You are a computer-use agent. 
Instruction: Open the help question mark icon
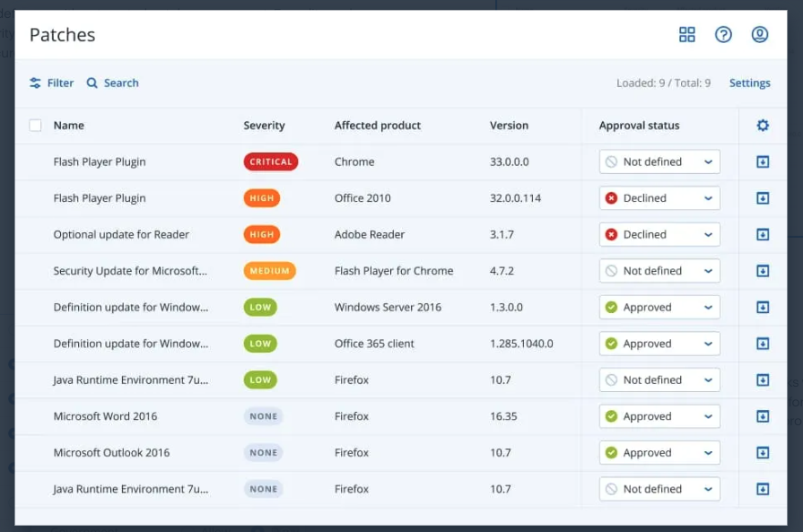click(x=723, y=34)
